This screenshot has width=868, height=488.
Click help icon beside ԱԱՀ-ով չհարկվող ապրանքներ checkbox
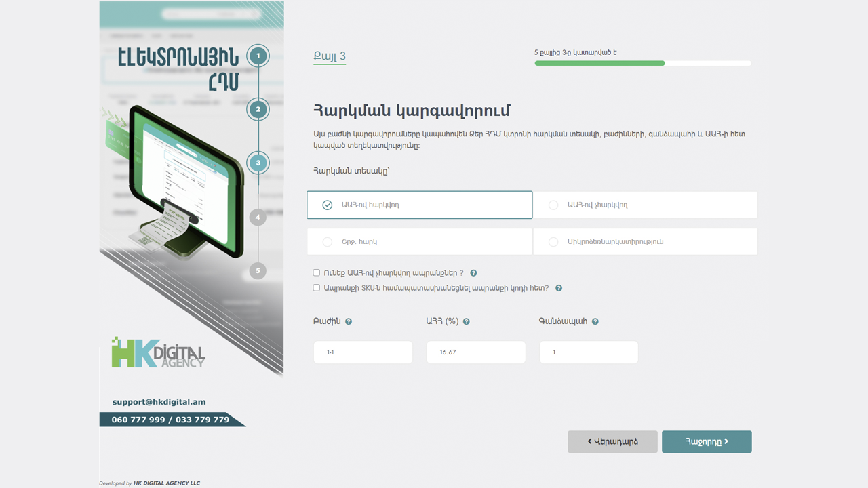[x=473, y=273]
